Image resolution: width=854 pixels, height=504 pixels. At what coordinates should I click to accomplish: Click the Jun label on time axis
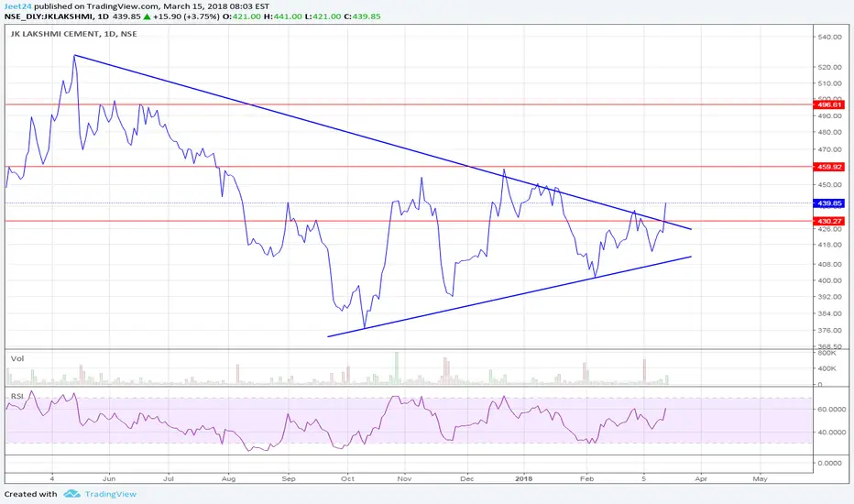(109, 479)
